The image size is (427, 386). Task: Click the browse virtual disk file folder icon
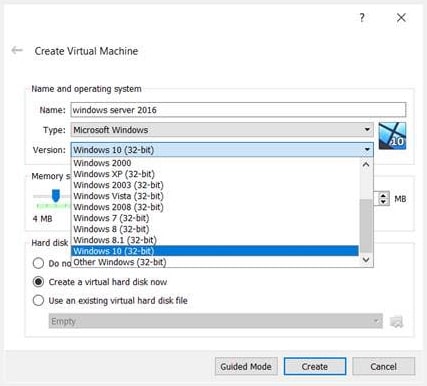click(396, 322)
